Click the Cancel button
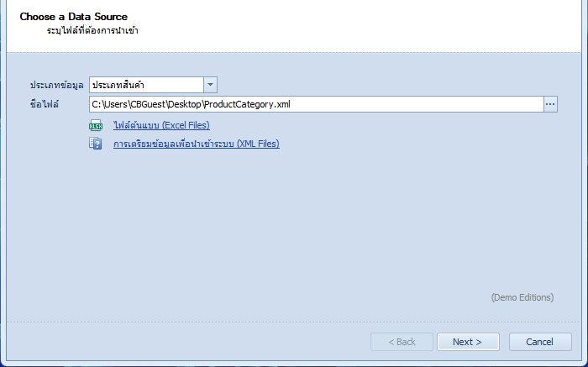This screenshot has width=588, height=367. click(540, 342)
